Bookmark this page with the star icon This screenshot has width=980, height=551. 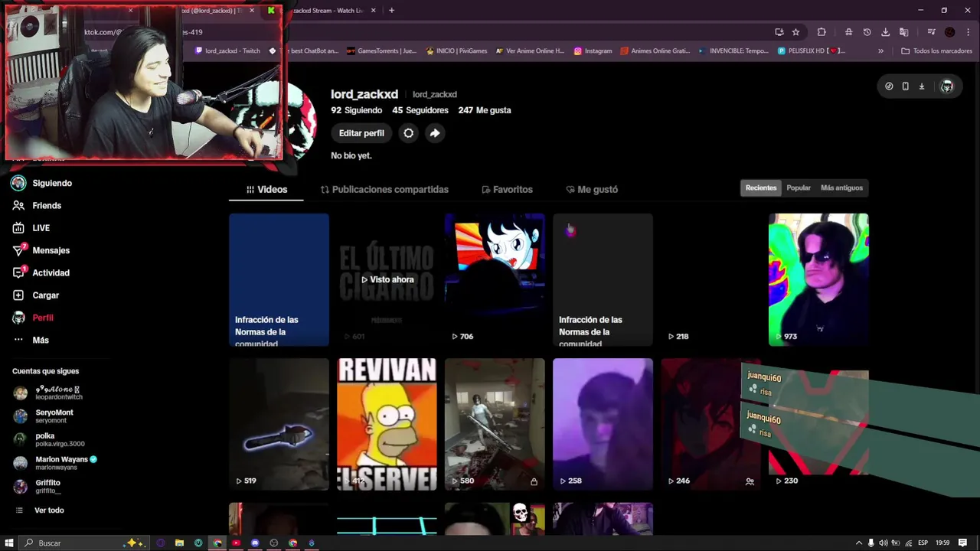click(x=796, y=32)
